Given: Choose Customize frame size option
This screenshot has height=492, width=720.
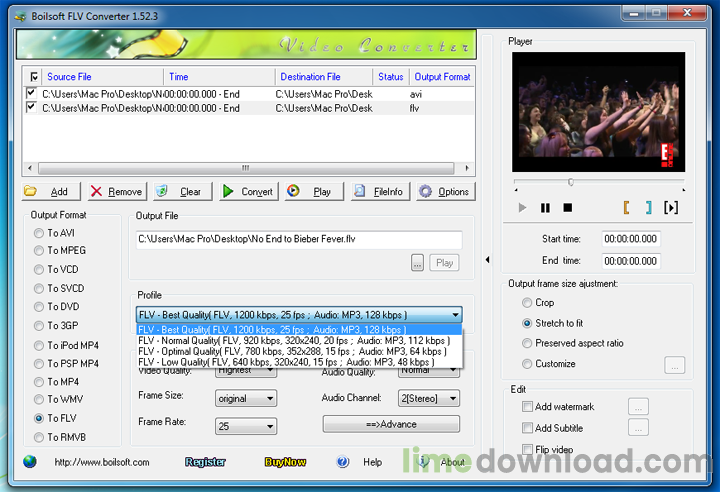Looking at the screenshot, I should [x=549, y=364].
